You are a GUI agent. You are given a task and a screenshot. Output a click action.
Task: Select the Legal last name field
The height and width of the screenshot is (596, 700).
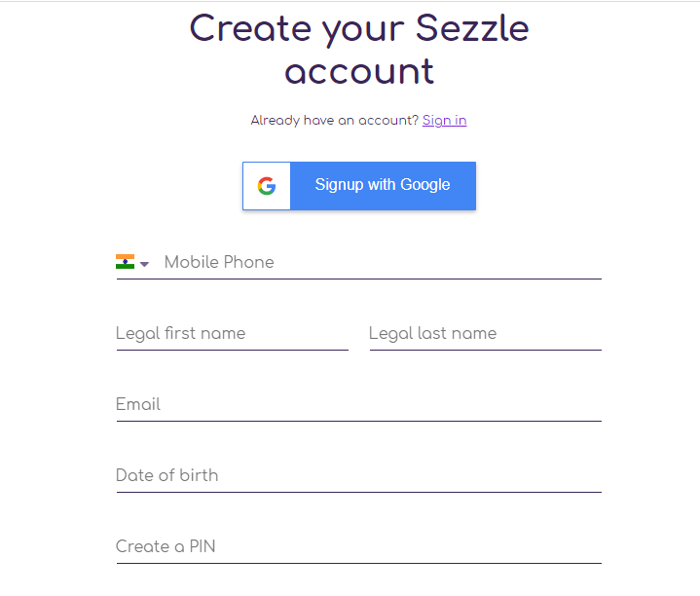pos(484,333)
